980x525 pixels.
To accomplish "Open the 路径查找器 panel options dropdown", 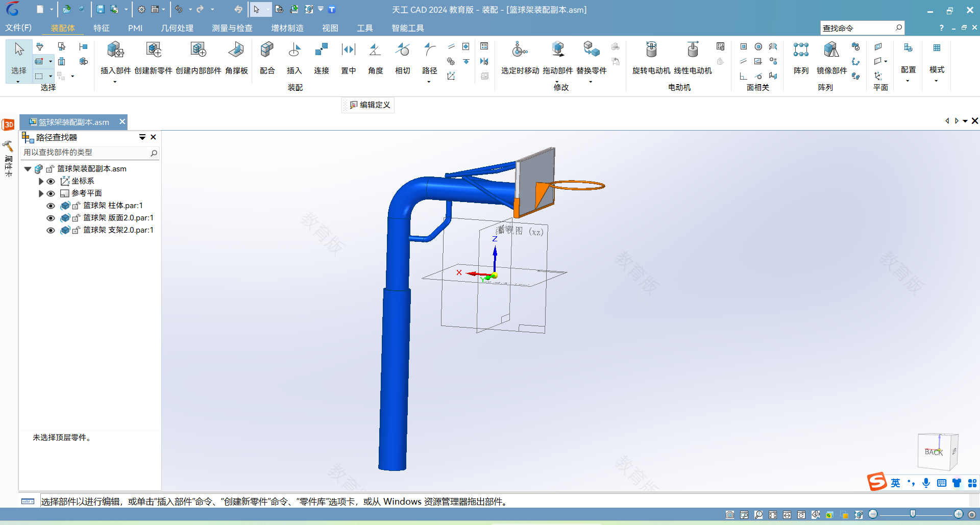I will click(142, 137).
